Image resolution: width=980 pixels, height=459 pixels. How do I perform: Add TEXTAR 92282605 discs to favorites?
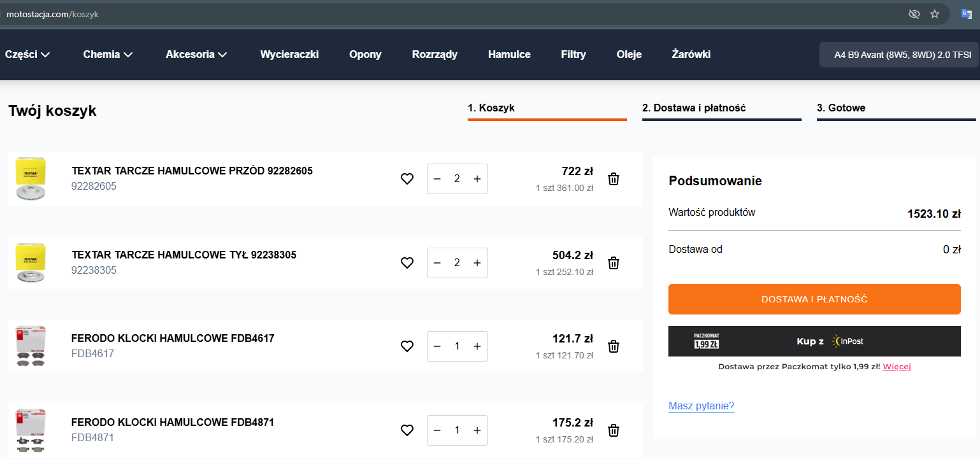click(x=407, y=180)
